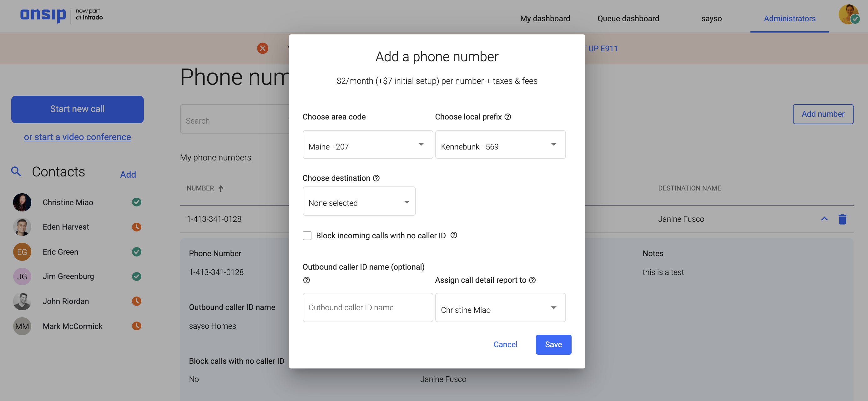Switch to the Queue dashboard tab

pyautogui.click(x=628, y=18)
